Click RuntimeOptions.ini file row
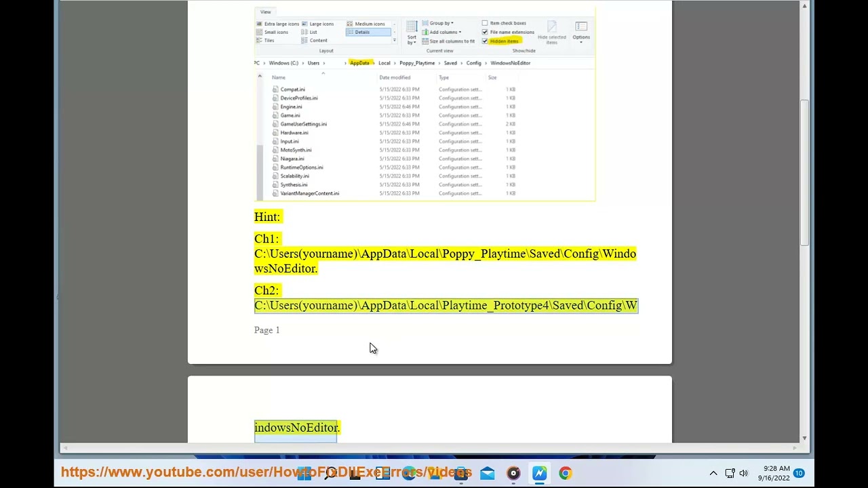 click(394, 167)
